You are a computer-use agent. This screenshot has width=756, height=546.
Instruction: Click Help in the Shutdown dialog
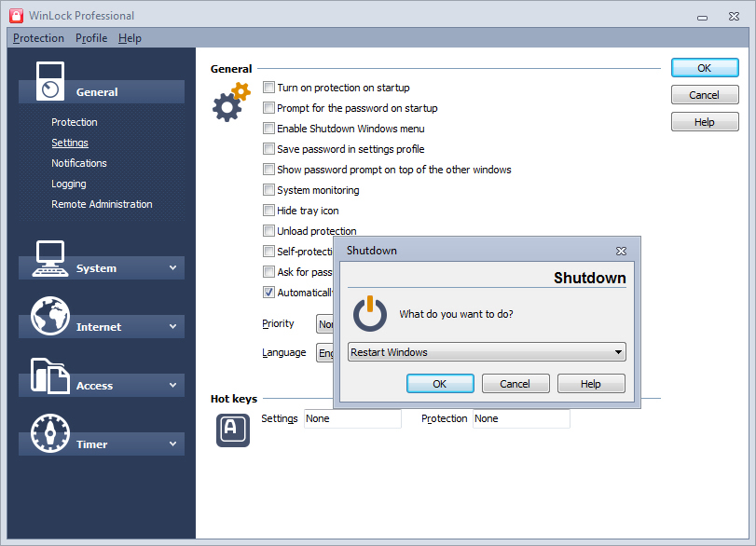[591, 384]
